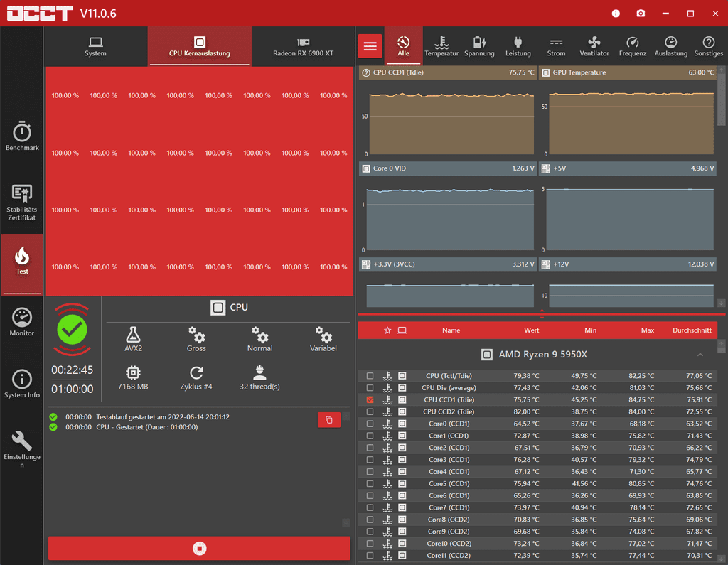Viewport: 728px width, 565px height.
Task: Open System Info in sidebar
Action: (22, 384)
